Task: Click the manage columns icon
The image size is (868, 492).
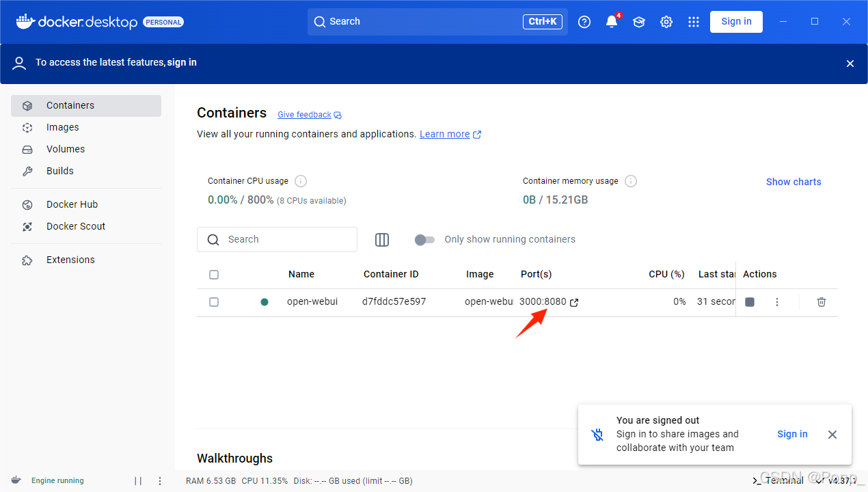Action: point(382,240)
